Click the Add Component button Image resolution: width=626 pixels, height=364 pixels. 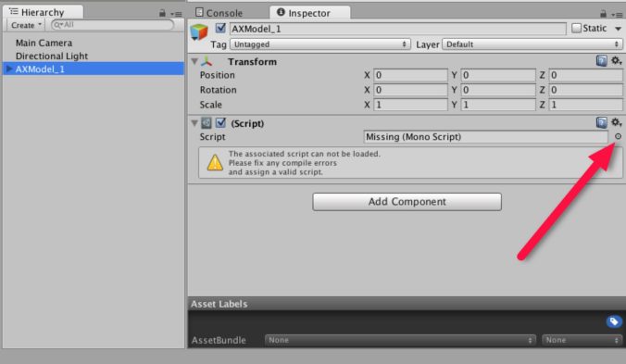[407, 202]
